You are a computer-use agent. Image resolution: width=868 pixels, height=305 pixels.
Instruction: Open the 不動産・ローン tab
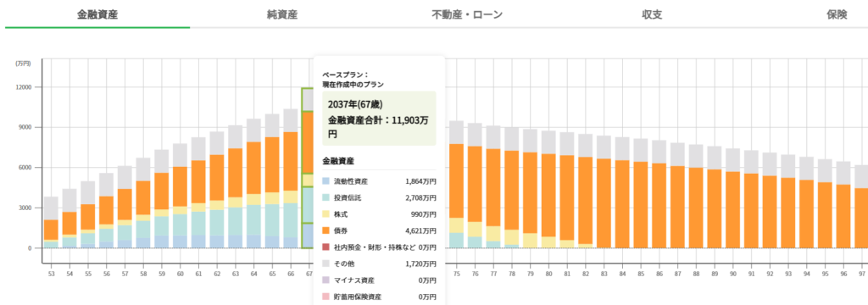coord(467,14)
